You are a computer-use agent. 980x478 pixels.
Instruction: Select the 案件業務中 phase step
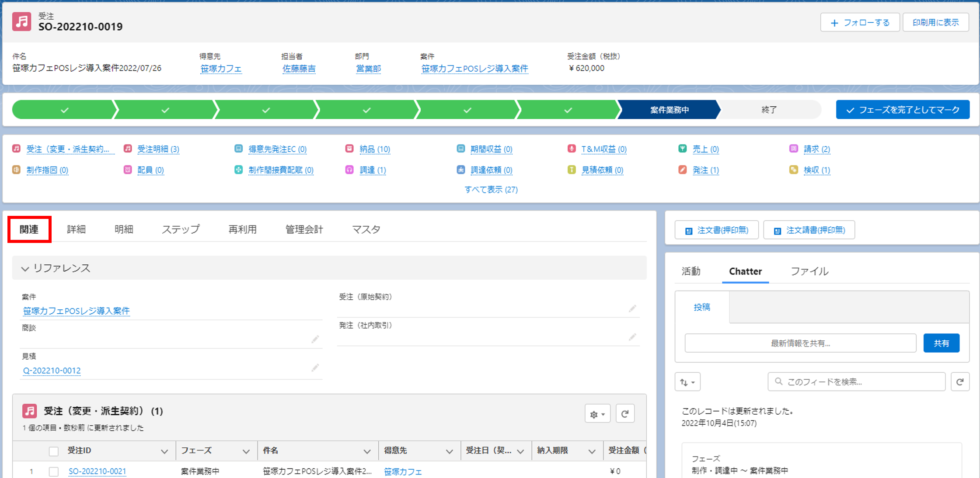coord(669,110)
